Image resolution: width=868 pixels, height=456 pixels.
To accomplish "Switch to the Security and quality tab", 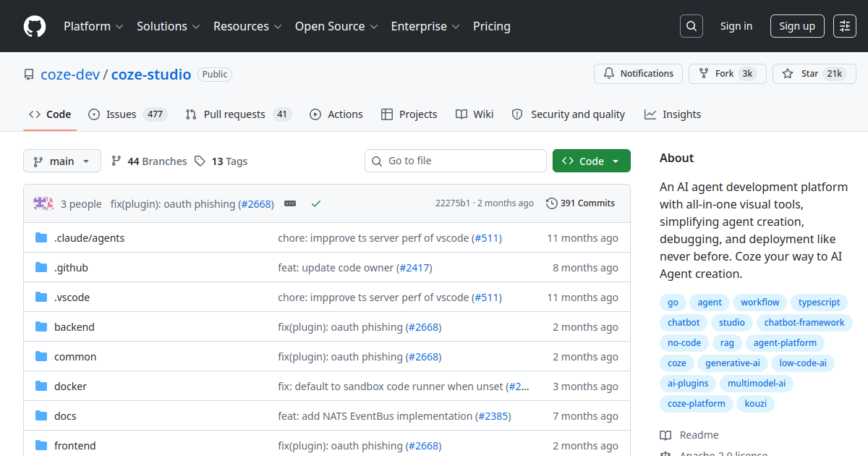I will pyautogui.click(x=569, y=114).
